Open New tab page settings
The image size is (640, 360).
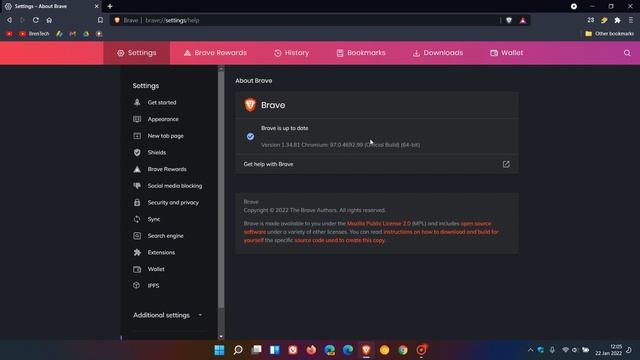click(x=165, y=136)
